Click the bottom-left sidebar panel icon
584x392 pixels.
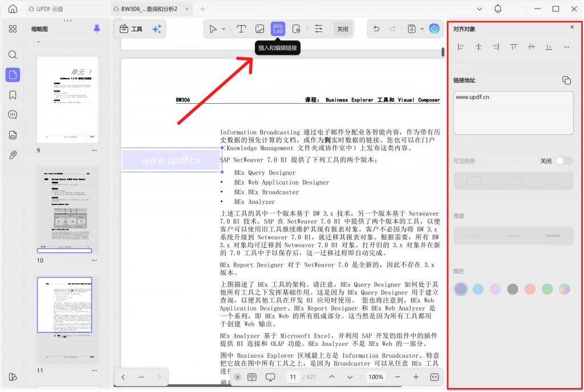(13, 377)
